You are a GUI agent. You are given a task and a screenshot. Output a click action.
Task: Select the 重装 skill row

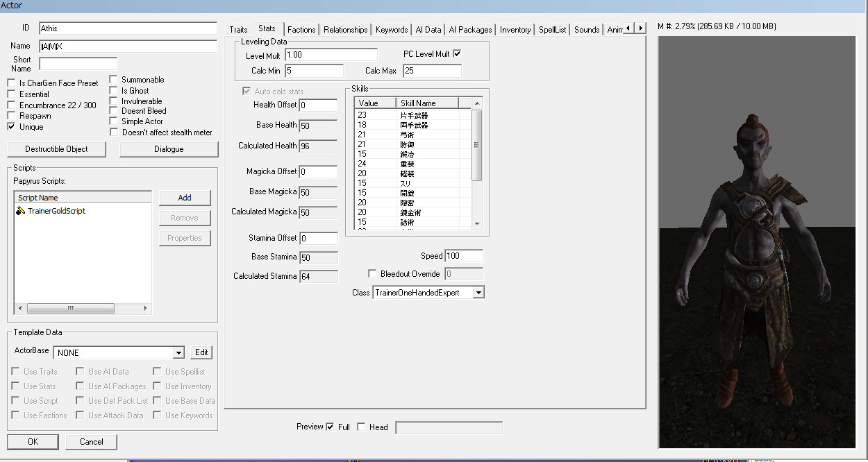point(413,164)
